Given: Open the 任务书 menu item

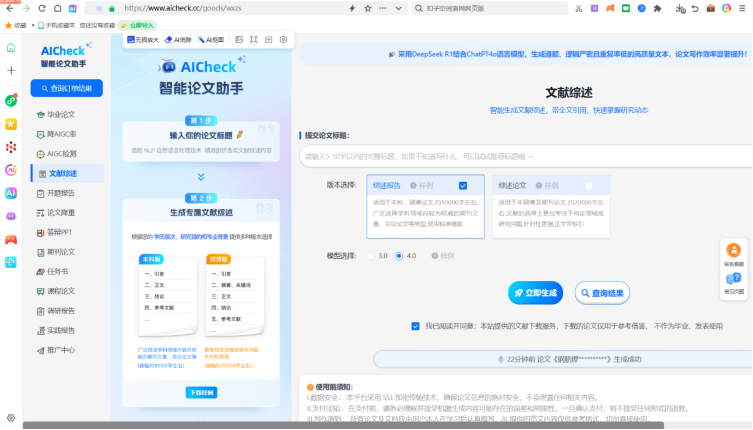Looking at the screenshot, I should [52, 271].
